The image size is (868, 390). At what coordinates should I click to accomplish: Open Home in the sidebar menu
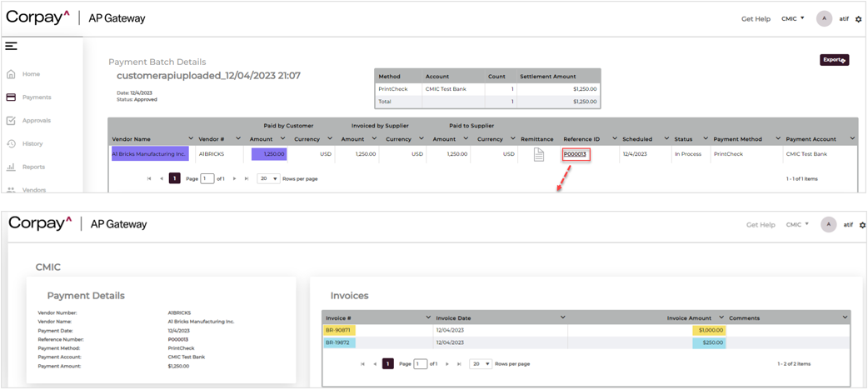(31, 74)
